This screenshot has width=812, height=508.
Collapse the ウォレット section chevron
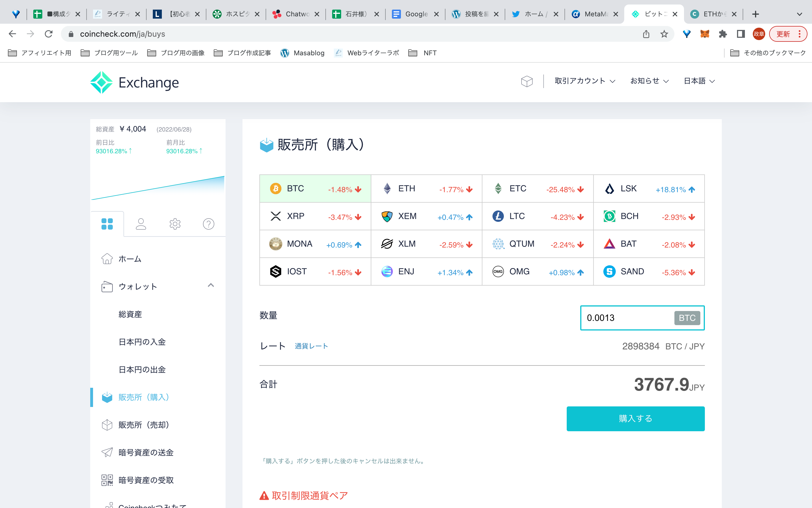(x=211, y=285)
